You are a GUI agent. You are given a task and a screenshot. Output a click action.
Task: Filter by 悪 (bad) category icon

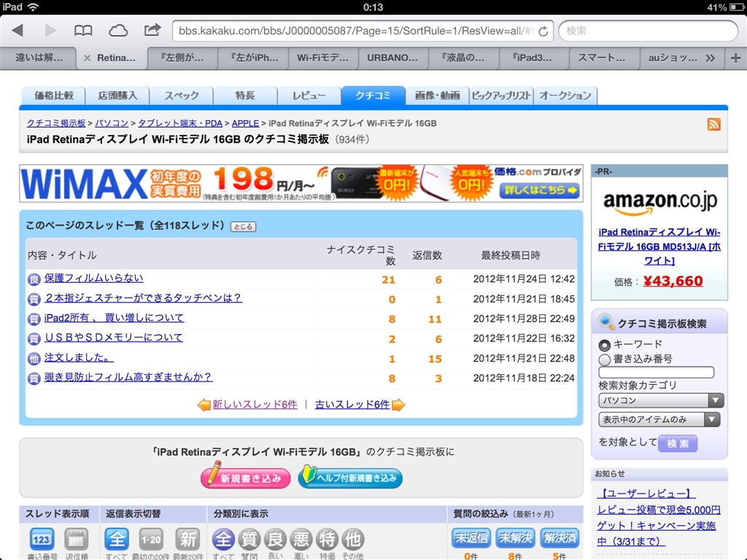[301, 539]
